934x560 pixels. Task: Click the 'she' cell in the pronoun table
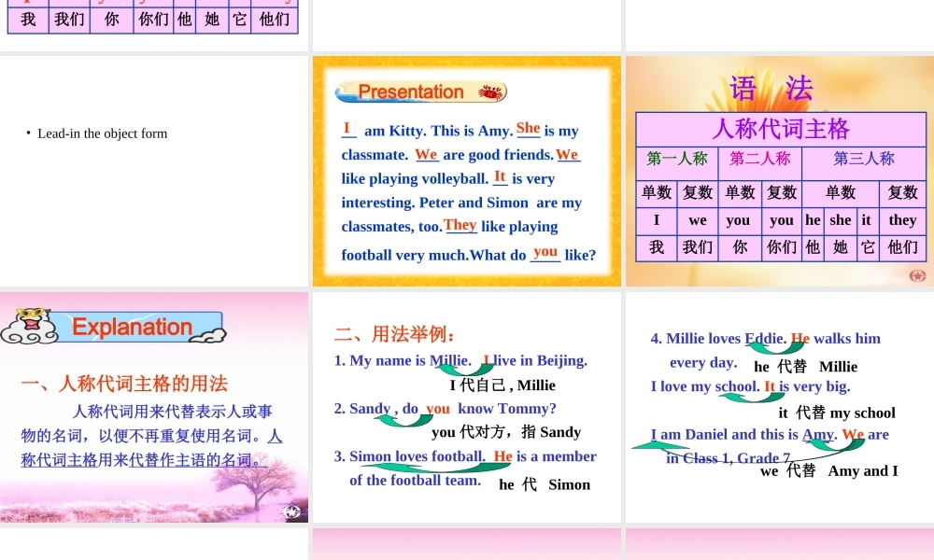tap(841, 220)
